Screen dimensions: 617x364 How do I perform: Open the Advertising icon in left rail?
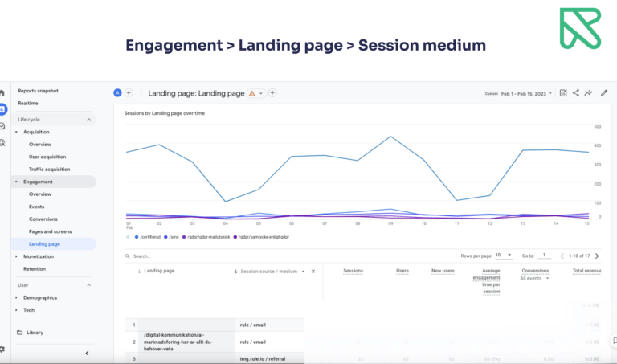coord(2,141)
